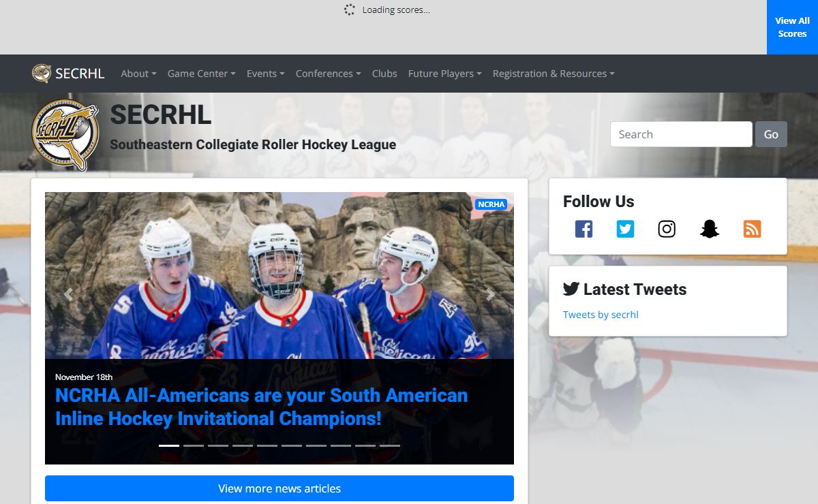
Task: Open the Events dropdown menu
Action: [266, 74]
